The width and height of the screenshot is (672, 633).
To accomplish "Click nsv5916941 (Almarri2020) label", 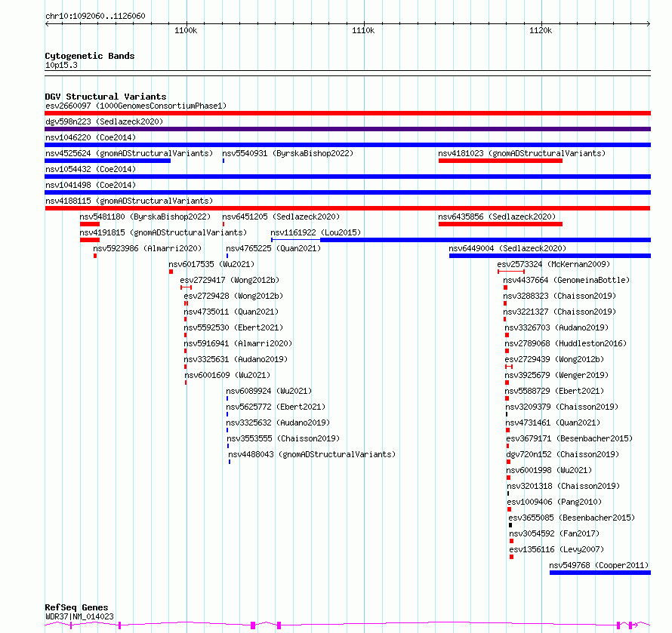I will pyautogui.click(x=238, y=343).
